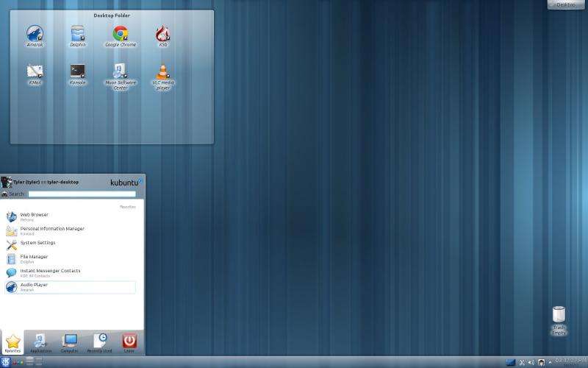Open the Klipper scissors tray icon

tap(522, 362)
